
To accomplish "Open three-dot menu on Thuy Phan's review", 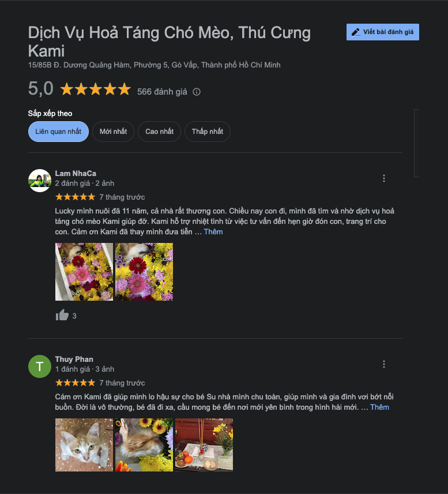I will 384,364.
